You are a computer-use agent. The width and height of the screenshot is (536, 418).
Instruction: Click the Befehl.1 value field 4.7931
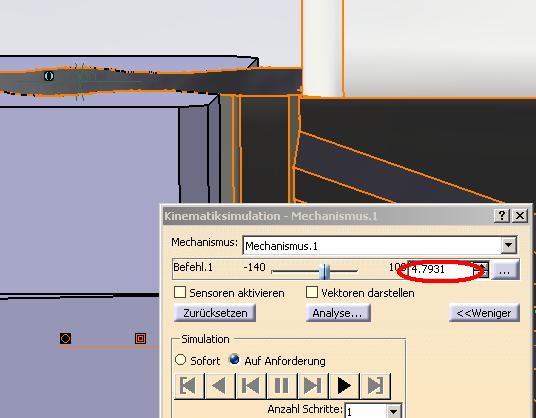pyautogui.click(x=441, y=270)
